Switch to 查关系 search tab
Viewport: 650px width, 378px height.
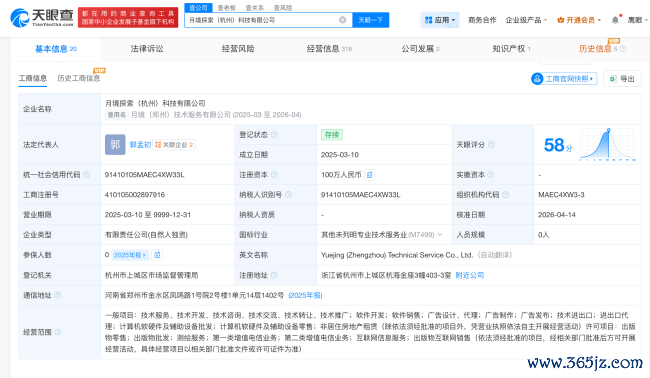(x=255, y=7)
